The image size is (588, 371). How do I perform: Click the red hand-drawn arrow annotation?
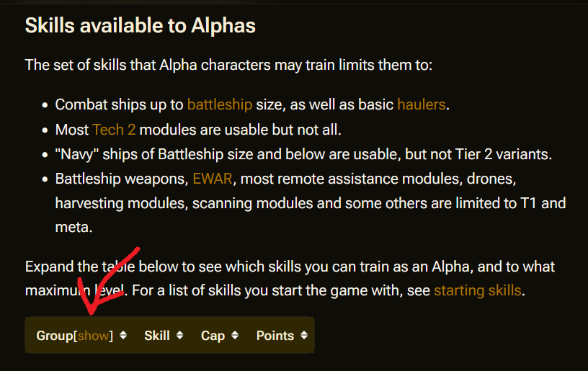(x=105, y=280)
